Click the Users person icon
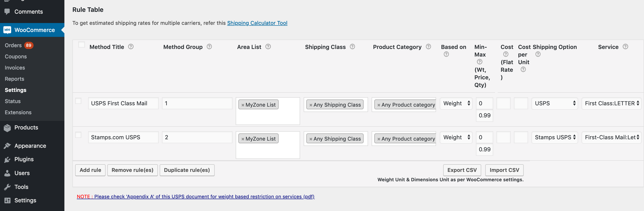This screenshot has height=211, width=644. (x=7, y=173)
